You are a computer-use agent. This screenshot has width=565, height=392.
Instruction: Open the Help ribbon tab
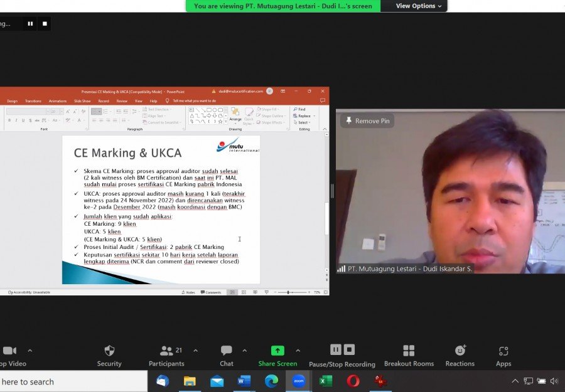(153, 101)
